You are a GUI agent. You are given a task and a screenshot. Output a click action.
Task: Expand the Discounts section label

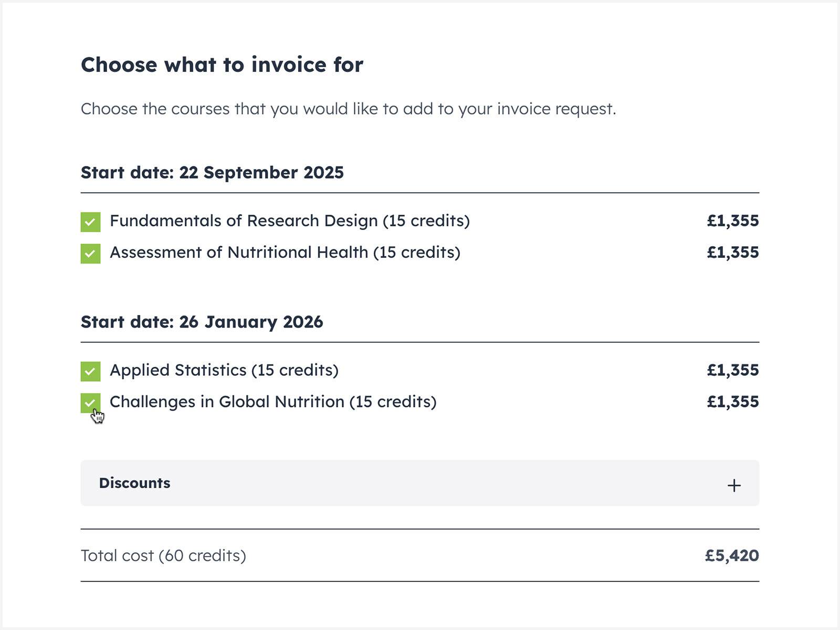click(134, 483)
